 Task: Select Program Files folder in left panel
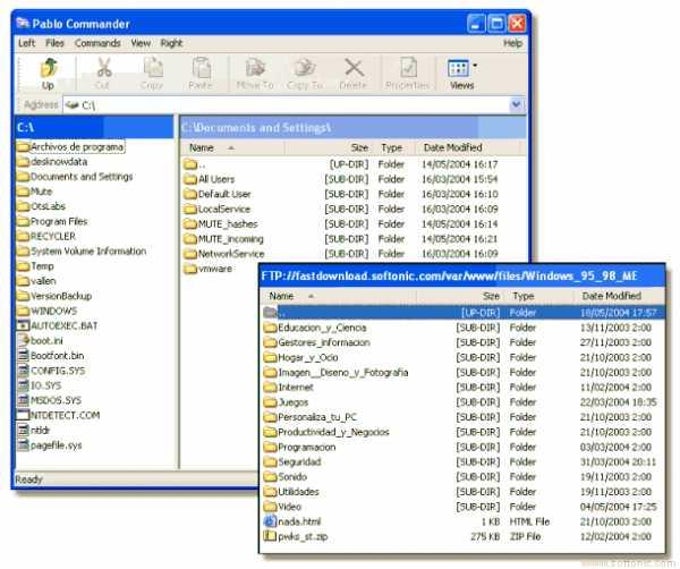[x=52, y=222]
